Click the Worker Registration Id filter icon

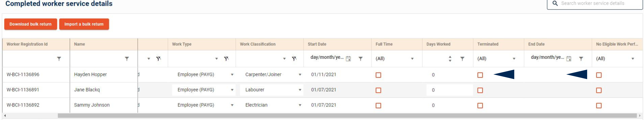click(59, 59)
